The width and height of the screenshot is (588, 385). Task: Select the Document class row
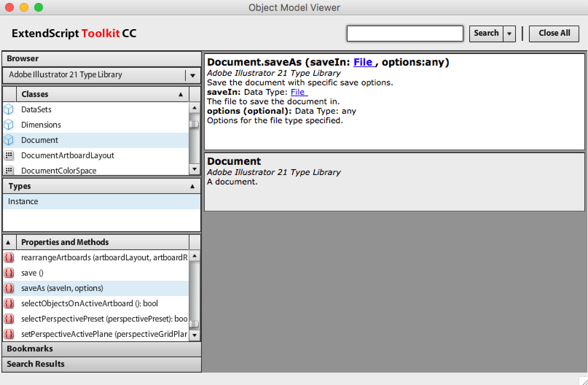pos(96,140)
